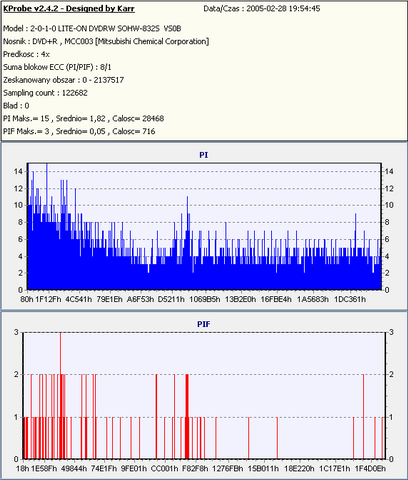Click the PIF bar cluster near F82F8h
Screen dimensions: 408x480
187,417
